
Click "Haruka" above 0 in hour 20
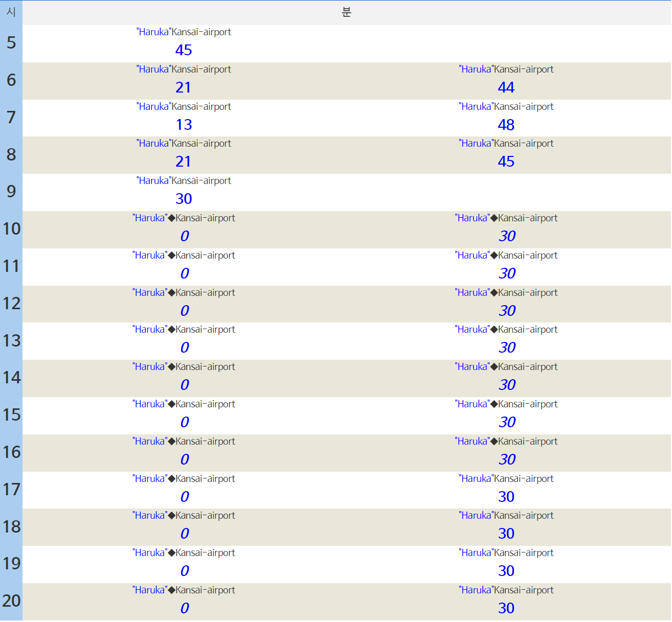[x=150, y=590]
